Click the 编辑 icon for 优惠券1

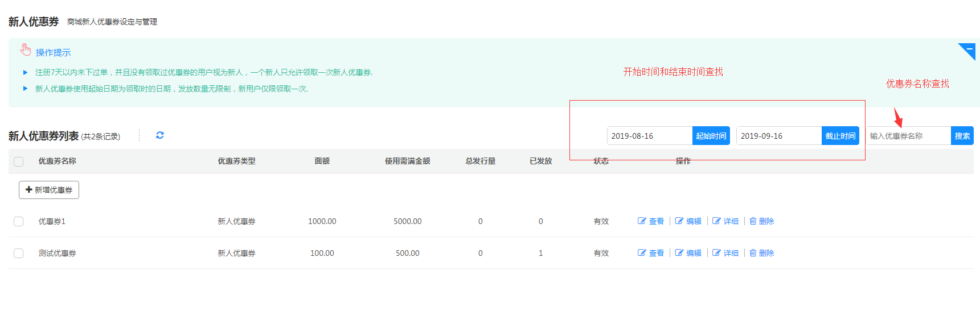click(x=688, y=221)
